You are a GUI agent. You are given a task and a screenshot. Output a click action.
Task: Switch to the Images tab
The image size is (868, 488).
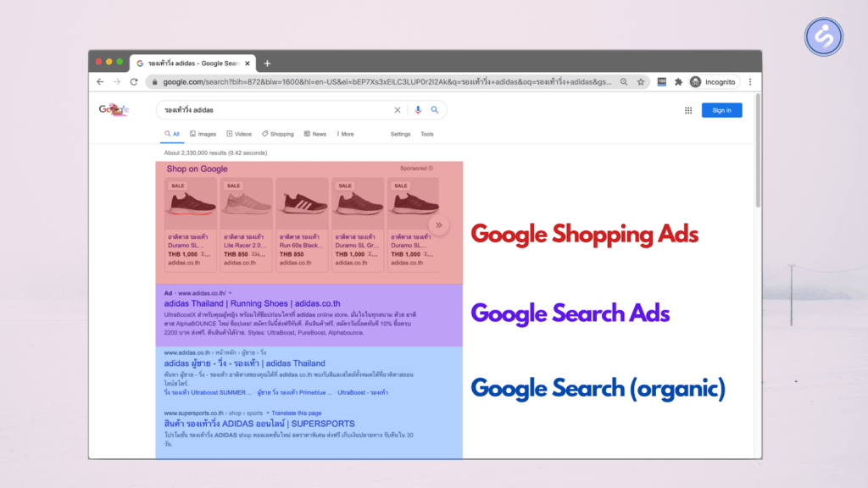pyautogui.click(x=203, y=134)
